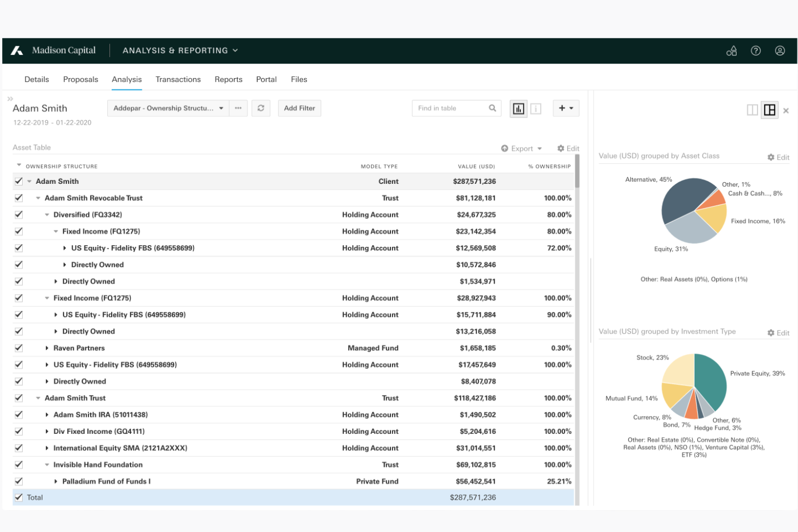Viewport: 798px width, 532px height.
Task: Click the info panel icon
Action: point(536,108)
